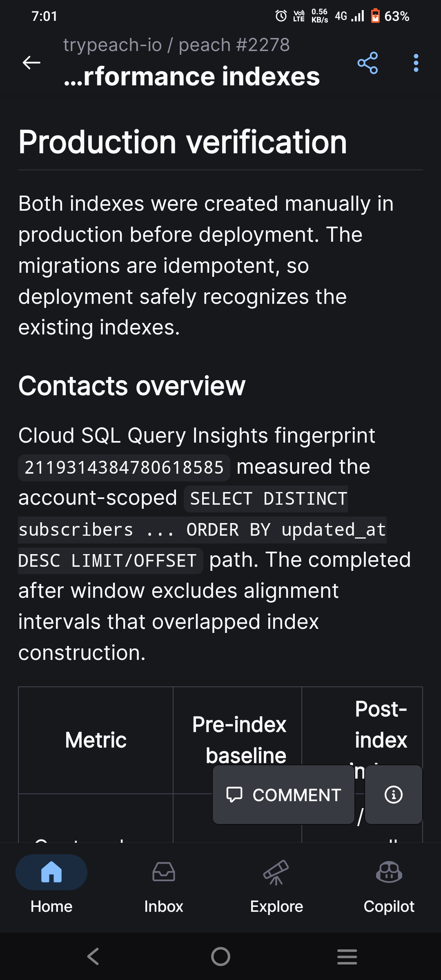Select the fingerprint code 2119314384780618585
Image resolution: width=441 pixels, height=980 pixels.
(124, 468)
